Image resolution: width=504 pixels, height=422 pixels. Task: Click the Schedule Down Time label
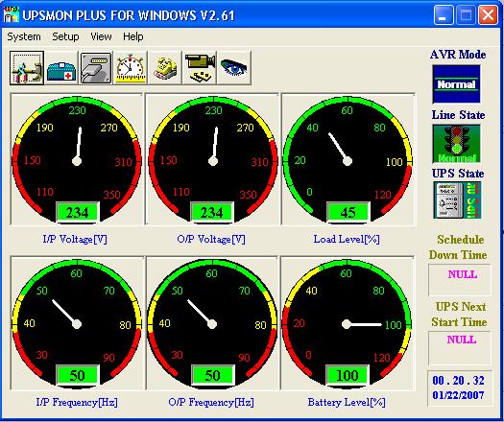click(458, 247)
